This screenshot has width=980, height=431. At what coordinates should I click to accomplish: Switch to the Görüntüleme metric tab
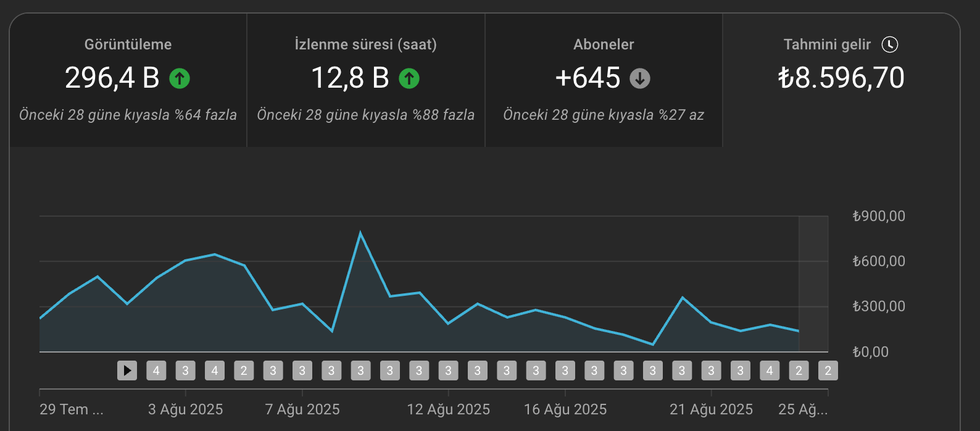128,80
